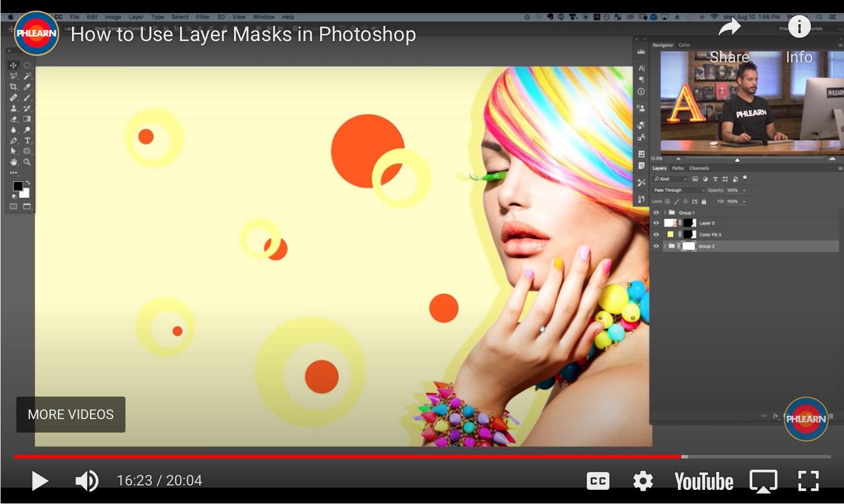Select the Polygonal Lasso tool

[14, 76]
